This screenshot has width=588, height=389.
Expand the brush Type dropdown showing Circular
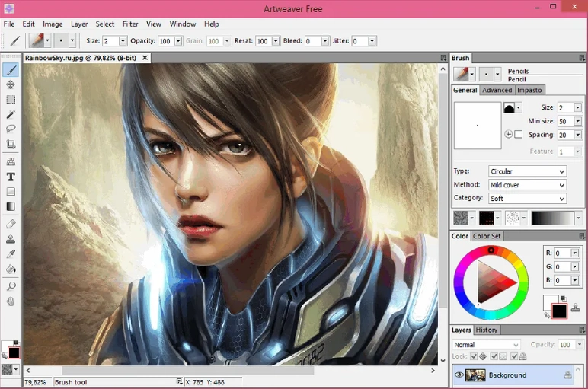pyautogui.click(x=527, y=171)
